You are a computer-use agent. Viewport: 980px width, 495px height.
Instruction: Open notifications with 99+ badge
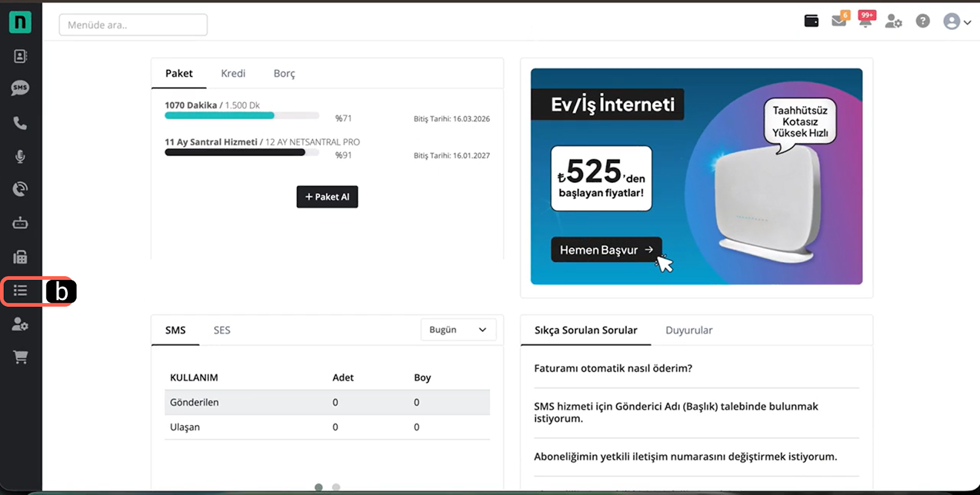[x=865, y=21]
